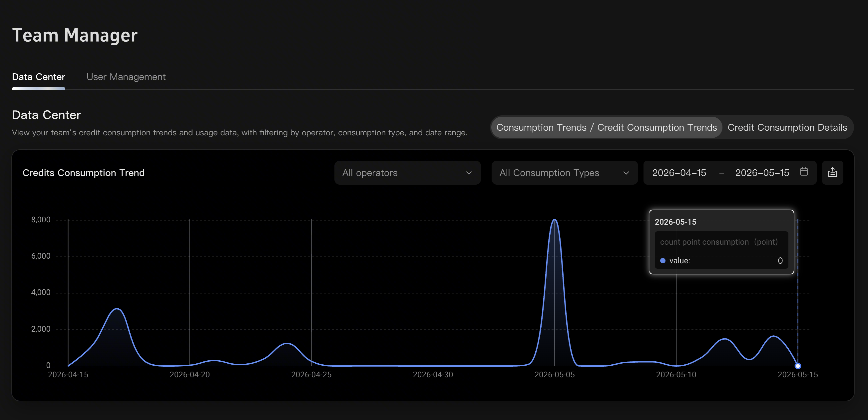The height and width of the screenshot is (420, 868).
Task: Edit the end date 2026-05-15 field
Action: pos(762,173)
